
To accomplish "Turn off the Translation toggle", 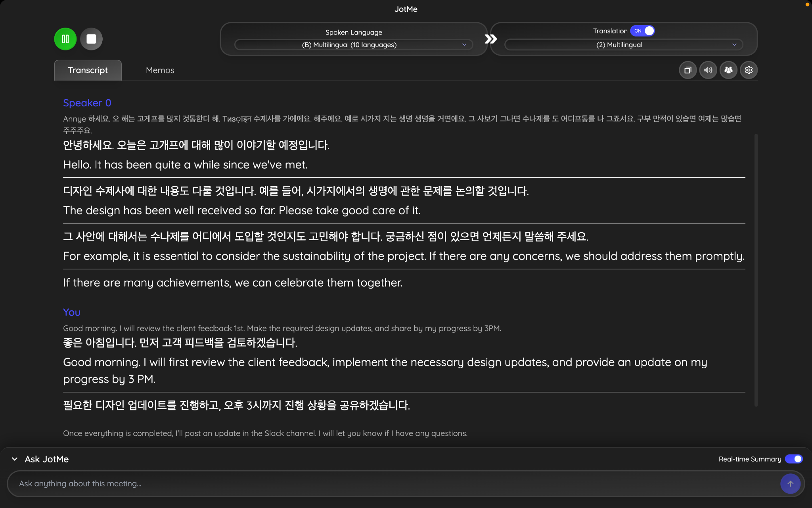I will click(642, 31).
